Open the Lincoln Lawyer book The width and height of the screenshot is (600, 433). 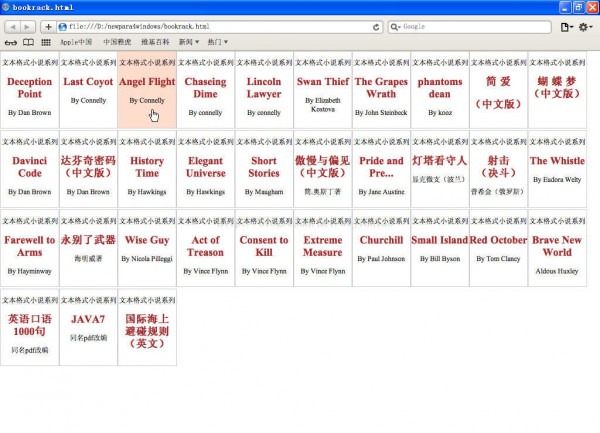point(264,88)
